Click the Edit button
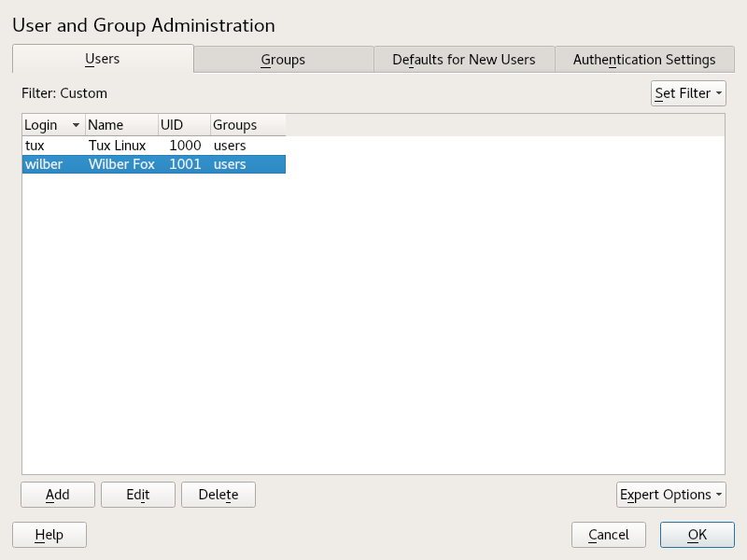The image size is (747, 560). (x=138, y=495)
